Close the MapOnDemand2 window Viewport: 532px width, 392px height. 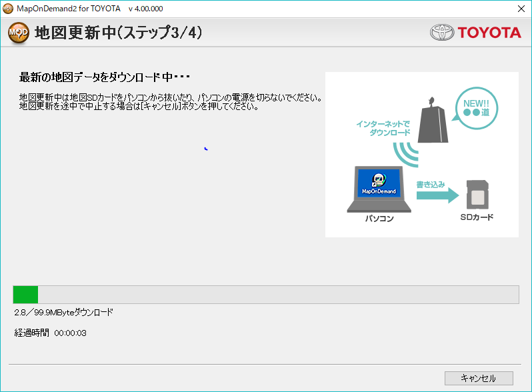pyautogui.click(x=521, y=9)
